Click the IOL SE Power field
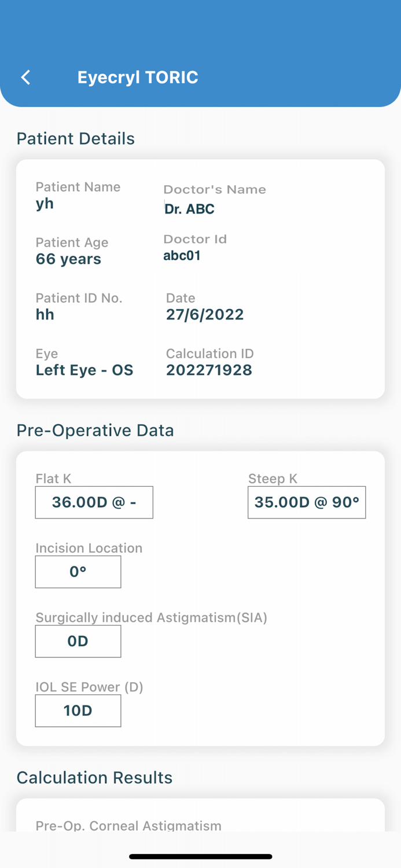The width and height of the screenshot is (401, 868). click(78, 711)
